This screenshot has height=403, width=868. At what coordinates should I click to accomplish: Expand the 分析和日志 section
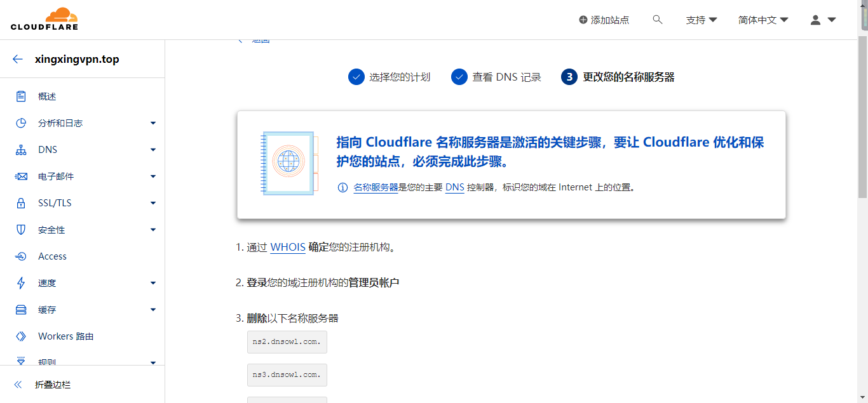(x=153, y=123)
